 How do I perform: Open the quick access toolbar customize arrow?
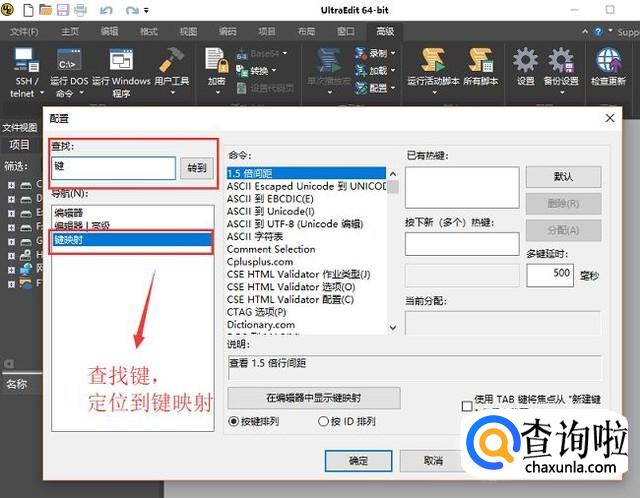146,10
